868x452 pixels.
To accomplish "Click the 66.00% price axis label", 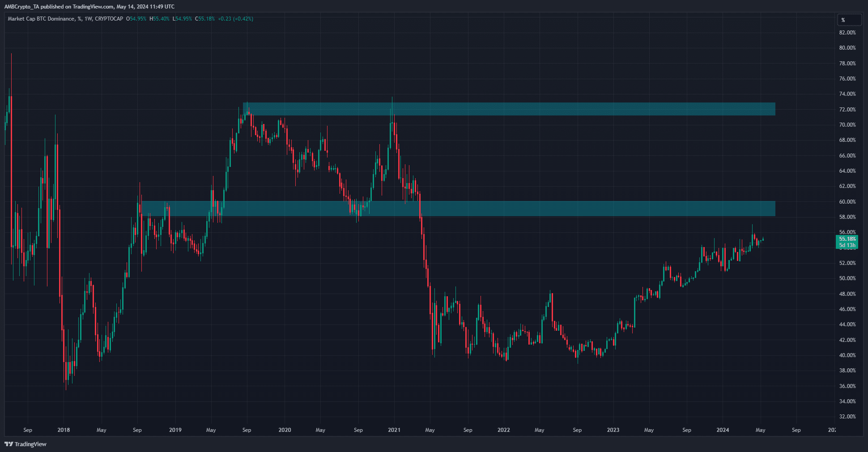I will click(847, 156).
